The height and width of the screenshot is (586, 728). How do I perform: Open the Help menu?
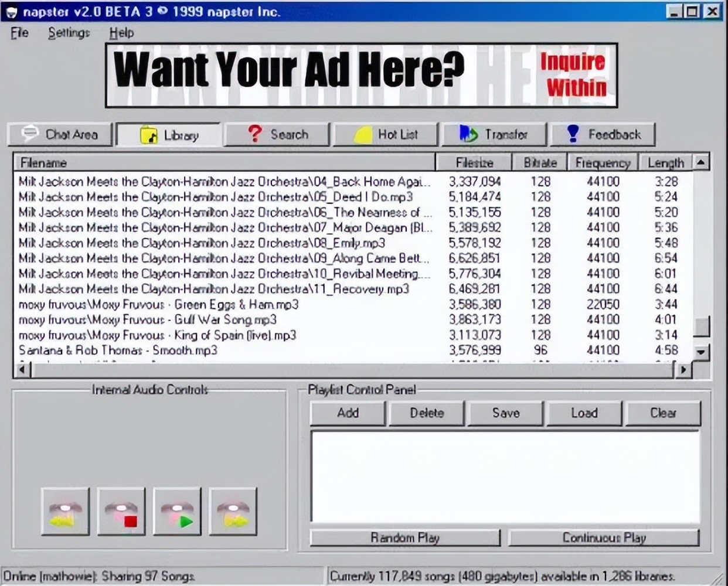[121, 33]
